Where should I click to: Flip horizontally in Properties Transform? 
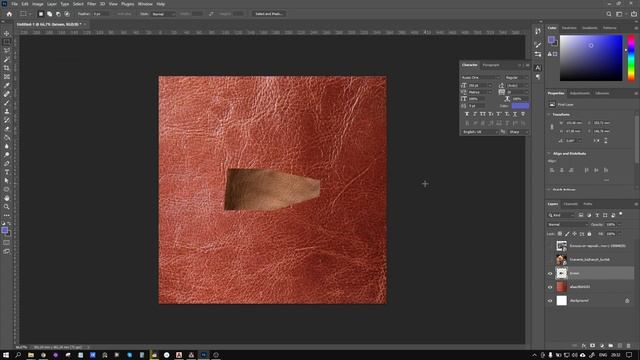click(x=596, y=140)
